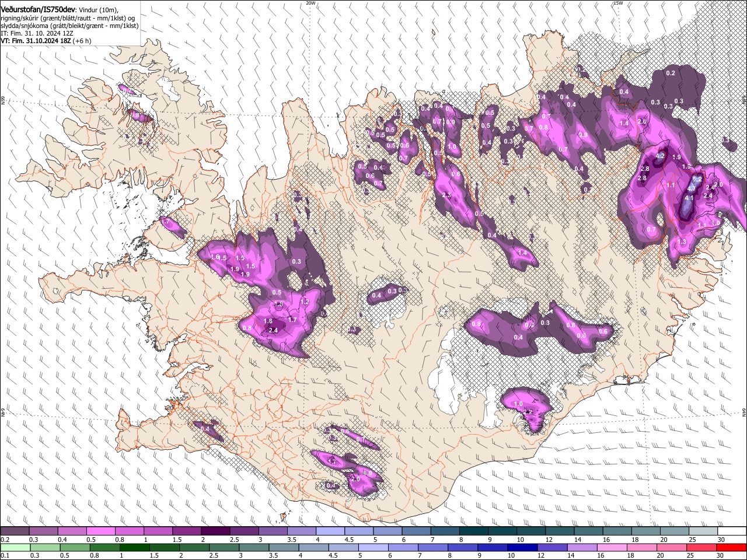This screenshot has height=560, width=747.
Task: Click the 4.7 precipitation value on map
Action: 691,188
